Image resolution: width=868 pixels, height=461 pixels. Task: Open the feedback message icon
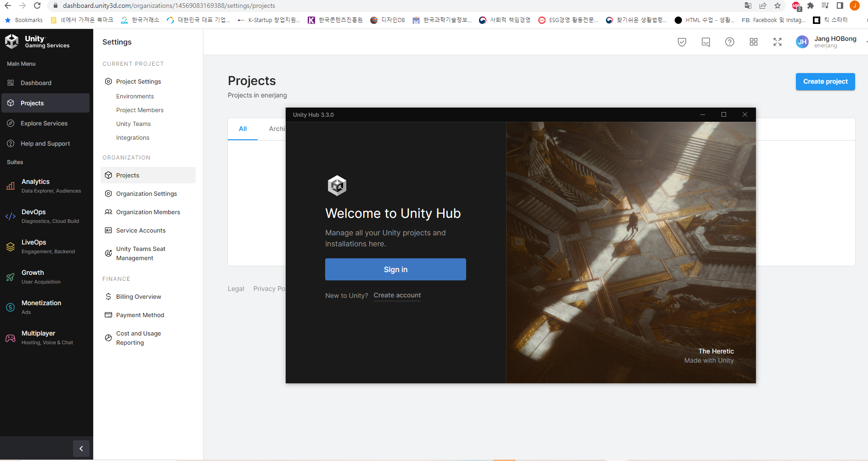(706, 42)
